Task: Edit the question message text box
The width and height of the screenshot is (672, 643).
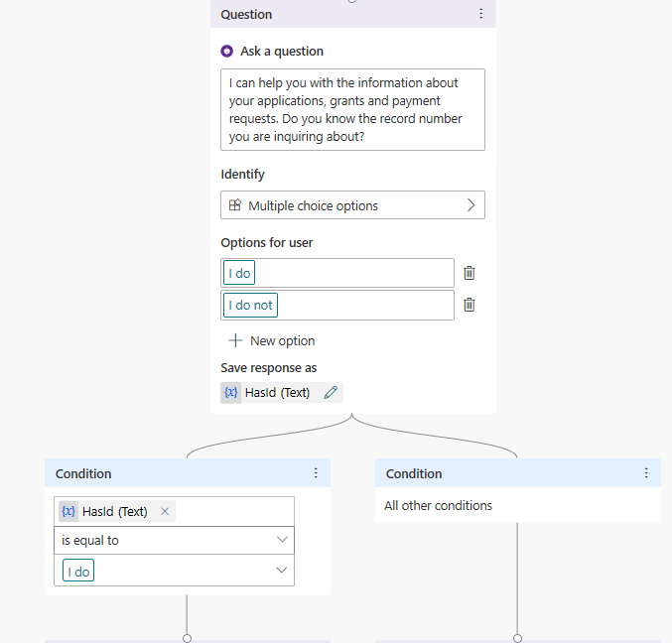Action: pyautogui.click(x=352, y=110)
